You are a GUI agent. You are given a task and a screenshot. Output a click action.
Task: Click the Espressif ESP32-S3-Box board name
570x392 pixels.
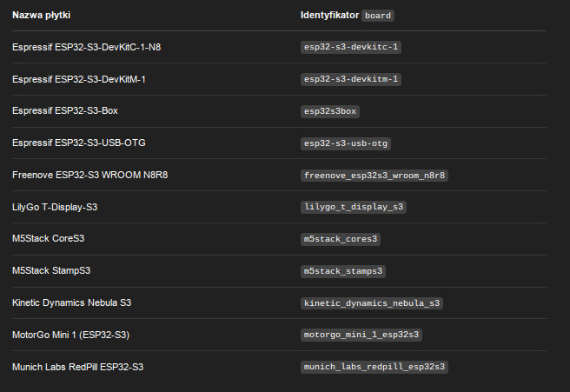pos(65,111)
